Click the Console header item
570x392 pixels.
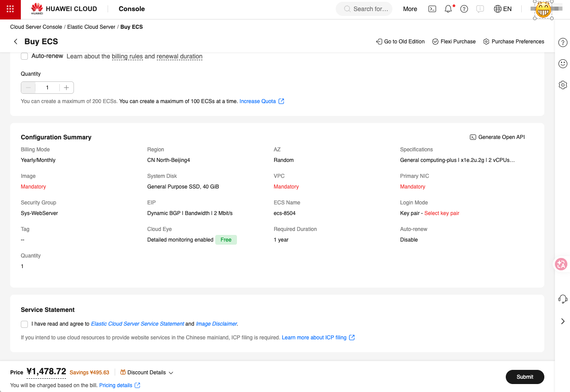[x=132, y=9]
